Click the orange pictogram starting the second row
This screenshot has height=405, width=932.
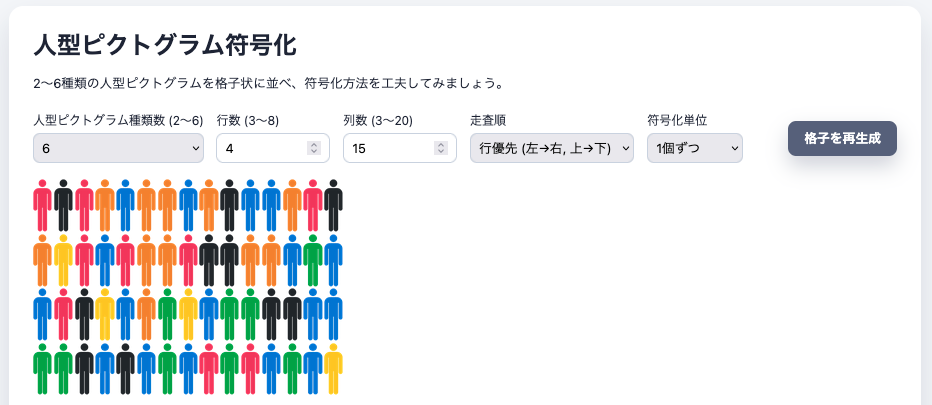(x=42, y=261)
